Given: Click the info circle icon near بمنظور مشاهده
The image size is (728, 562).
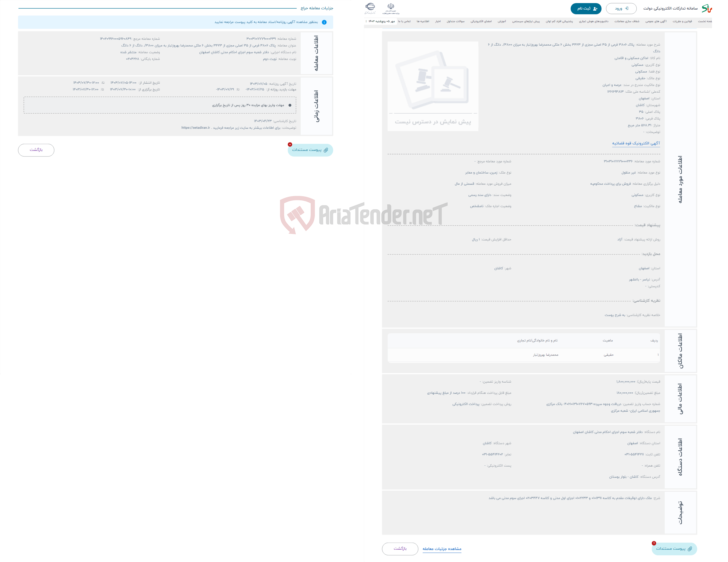Looking at the screenshot, I should click(x=324, y=21).
